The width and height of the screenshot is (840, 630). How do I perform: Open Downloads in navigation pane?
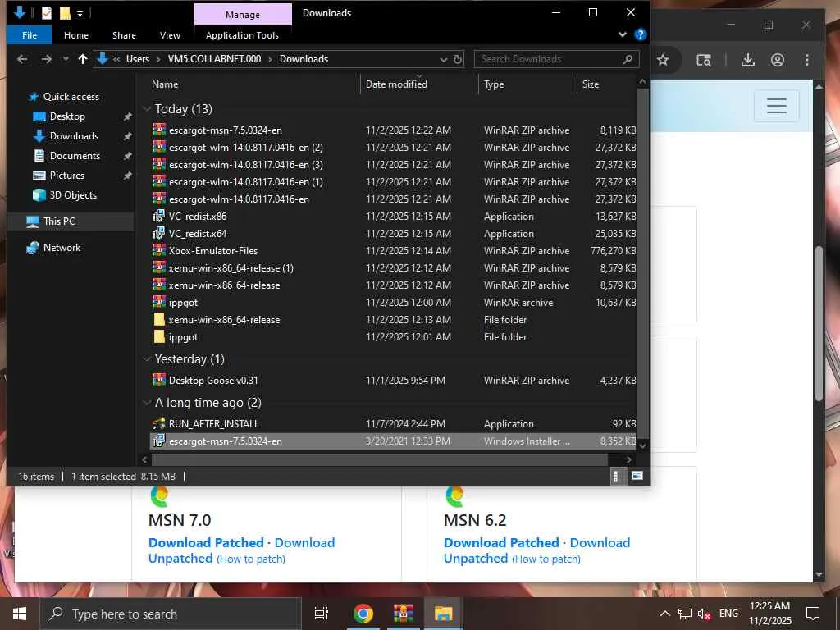click(74, 136)
